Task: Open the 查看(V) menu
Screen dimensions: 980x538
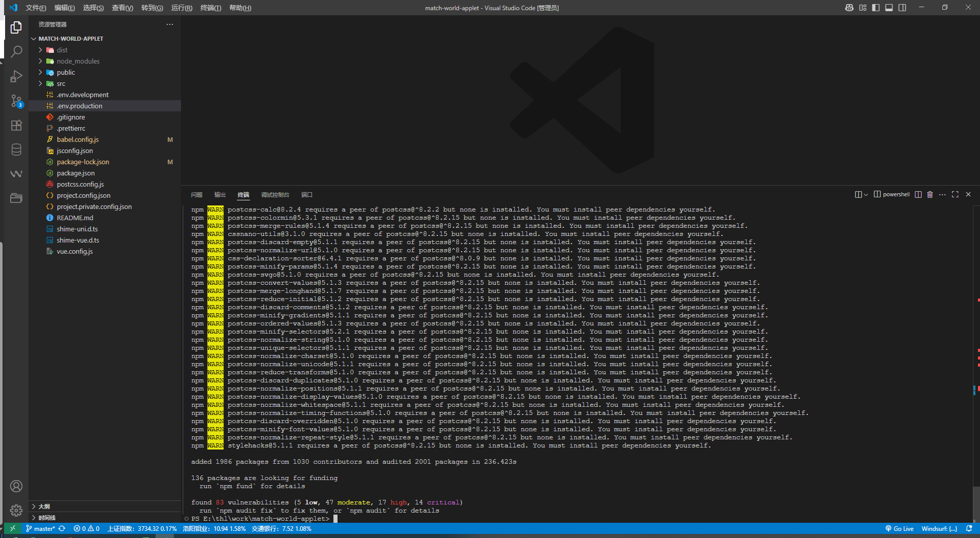Action: (122, 8)
